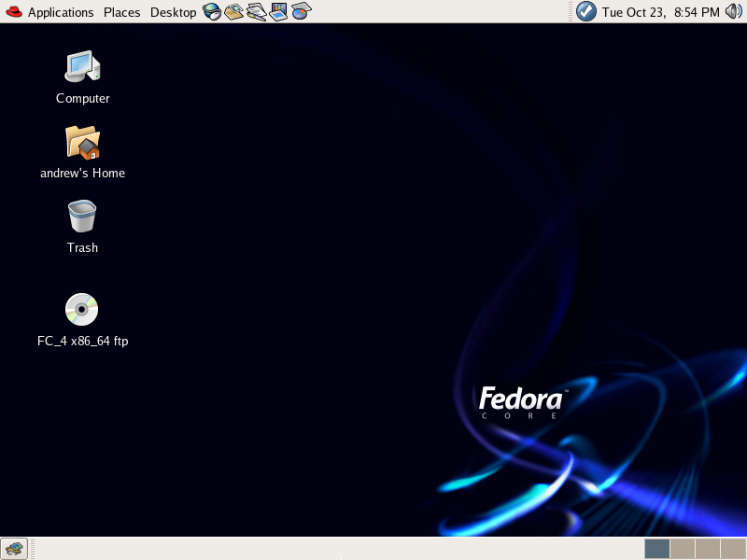The width and height of the screenshot is (747, 560).
Task: Switch to the fourth workspace
Action: coord(733,549)
